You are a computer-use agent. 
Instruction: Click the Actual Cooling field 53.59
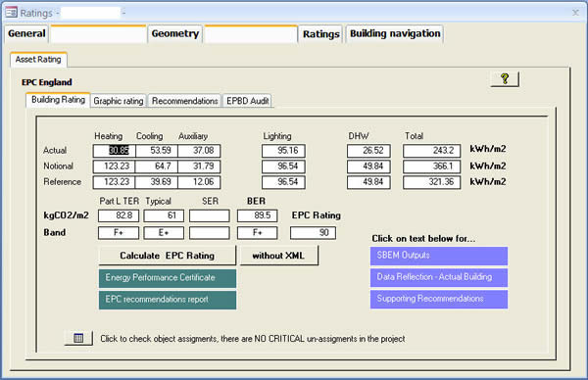[157, 151]
